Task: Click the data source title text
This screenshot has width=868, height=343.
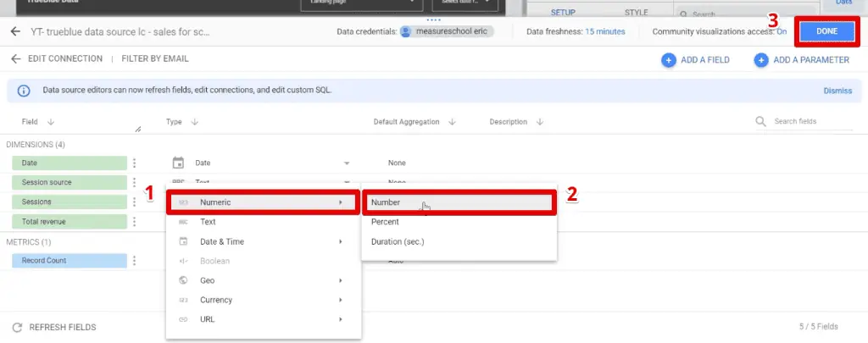Action: click(120, 31)
